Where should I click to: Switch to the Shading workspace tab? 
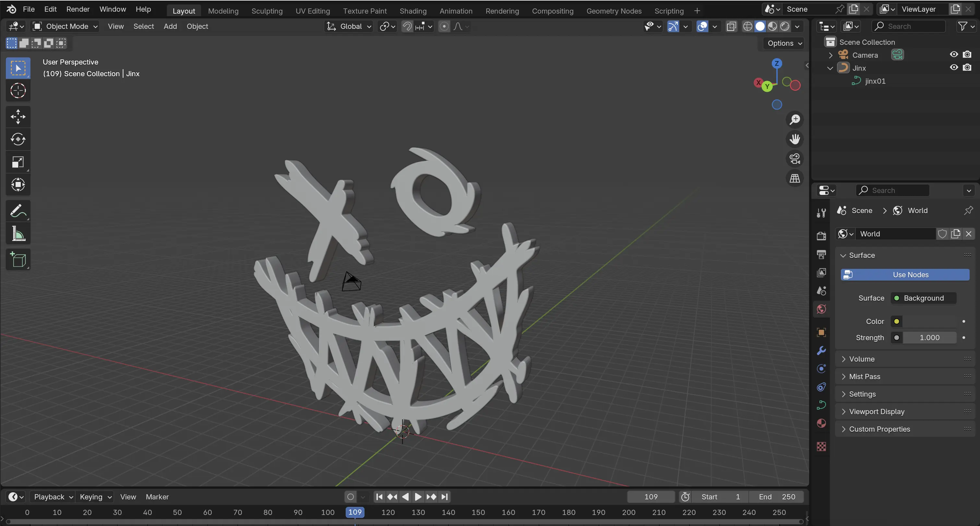(413, 11)
